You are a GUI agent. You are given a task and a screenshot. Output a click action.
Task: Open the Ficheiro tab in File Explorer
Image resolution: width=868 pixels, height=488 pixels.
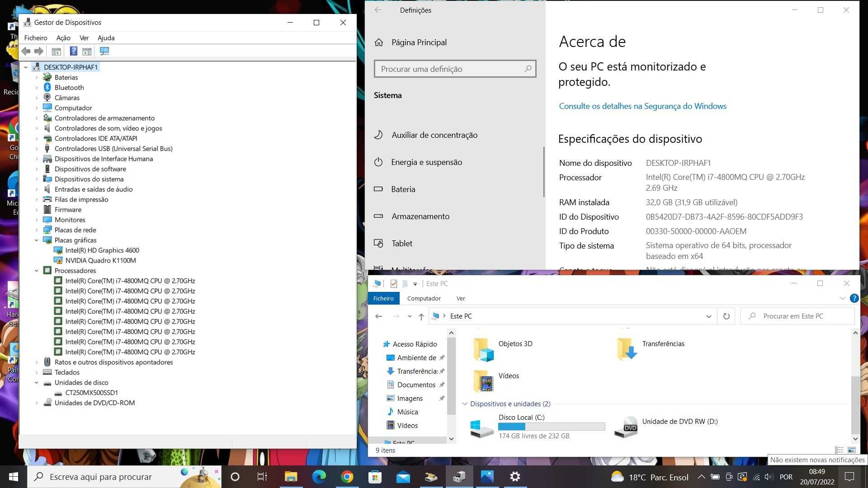coord(383,298)
